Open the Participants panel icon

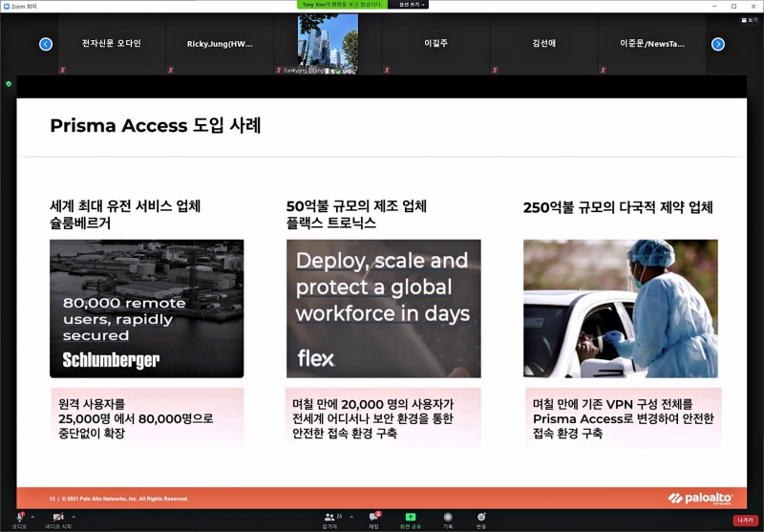(x=329, y=518)
